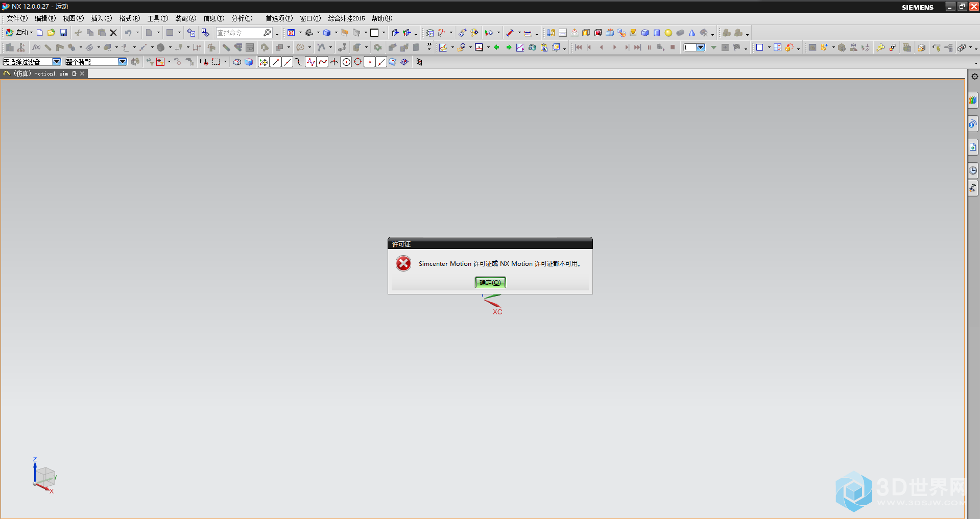The height and width of the screenshot is (519, 980).
Task: Click the blue cylinder primitive icon
Action: pyautogui.click(x=657, y=33)
